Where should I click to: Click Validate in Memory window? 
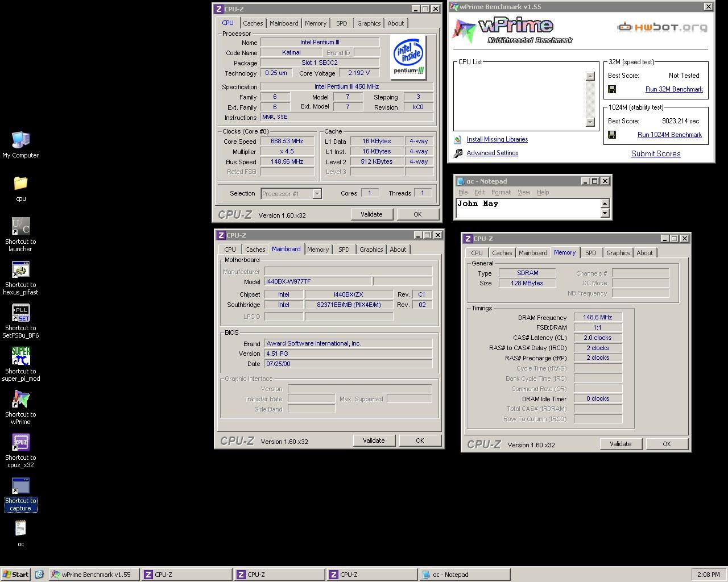[x=621, y=444]
